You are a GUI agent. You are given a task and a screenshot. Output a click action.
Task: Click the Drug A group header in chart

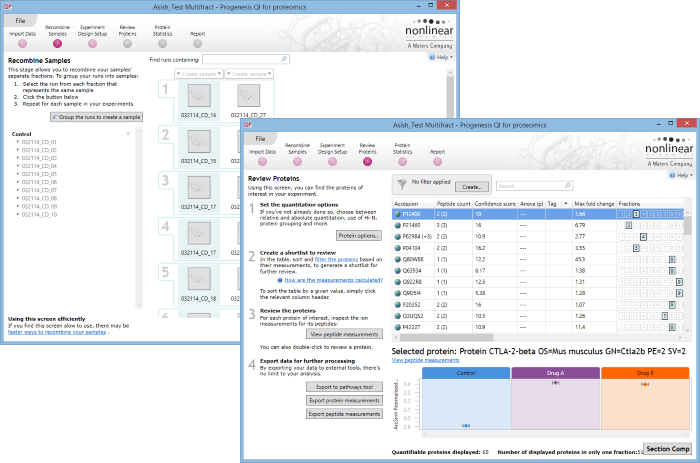555,373
